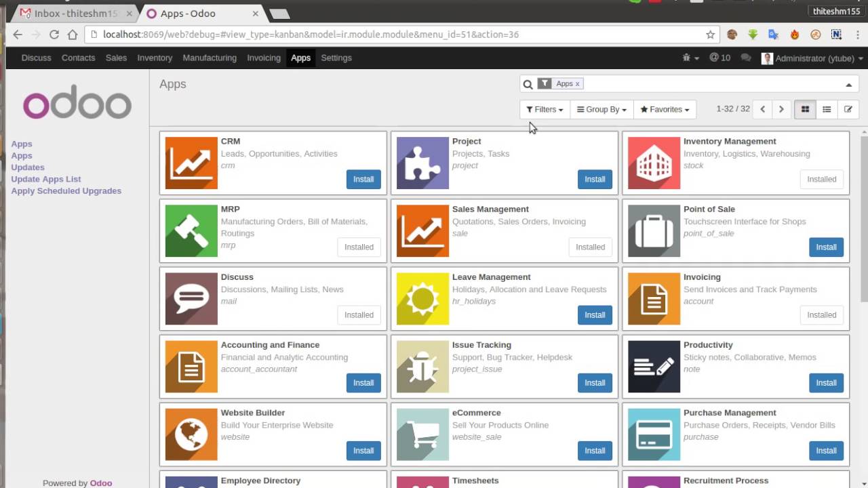The width and height of the screenshot is (868, 488).
Task: Install the CRM app
Action: (363, 179)
